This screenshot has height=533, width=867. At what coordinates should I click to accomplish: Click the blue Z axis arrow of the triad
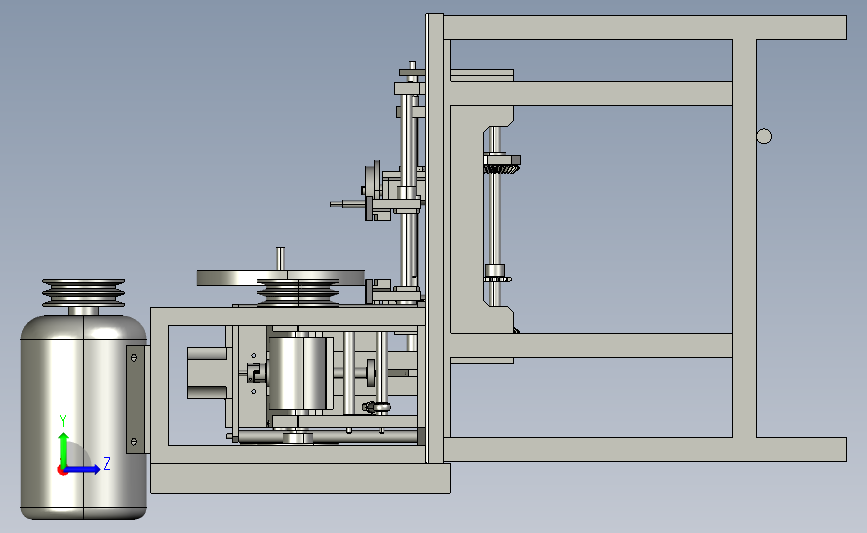(x=83, y=470)
